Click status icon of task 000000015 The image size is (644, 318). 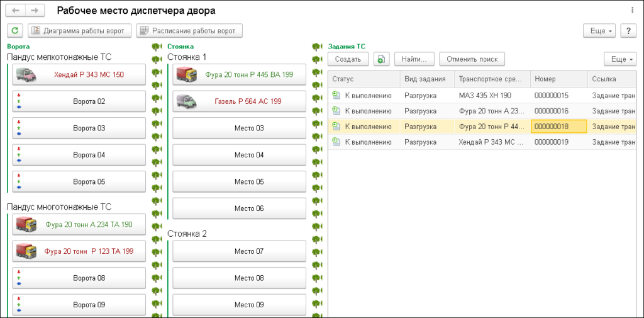click(336, 96)
